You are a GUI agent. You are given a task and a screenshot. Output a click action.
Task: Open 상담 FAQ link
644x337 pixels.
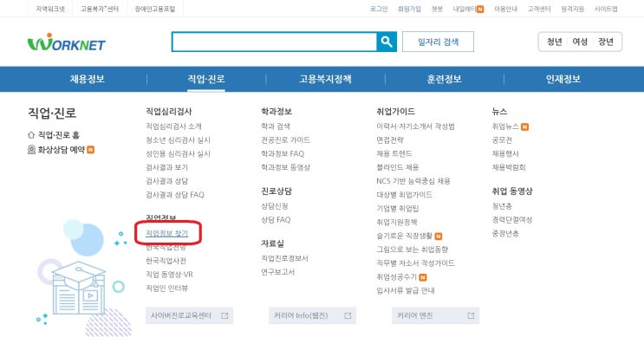pos(276,219)
